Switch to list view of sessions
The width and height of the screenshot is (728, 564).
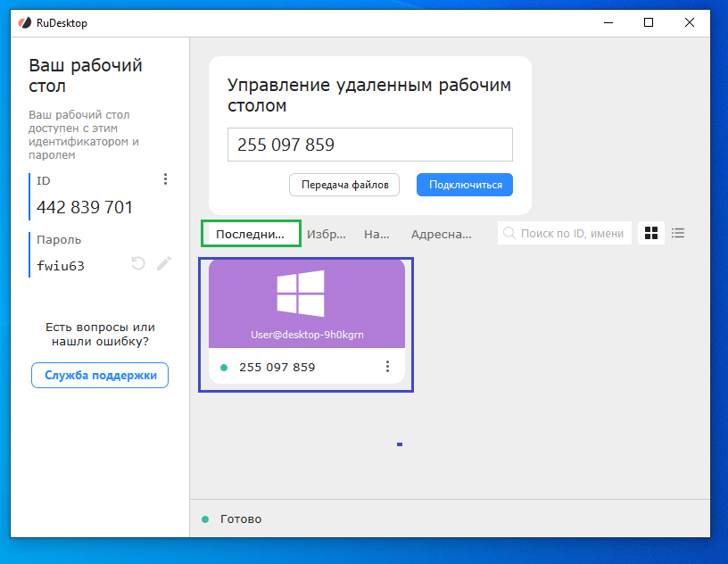[678, 233]
